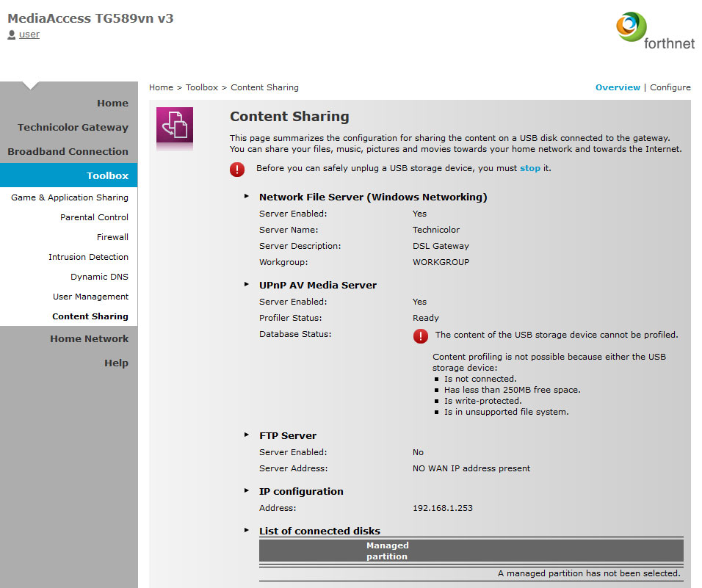
Task: Open Firewall settings page
Action: point(112,236)
